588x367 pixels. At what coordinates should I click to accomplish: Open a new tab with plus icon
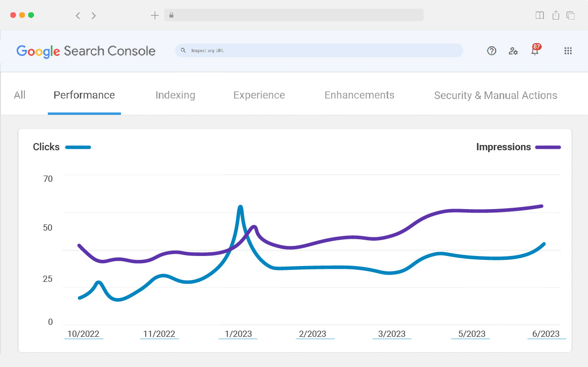154,15
